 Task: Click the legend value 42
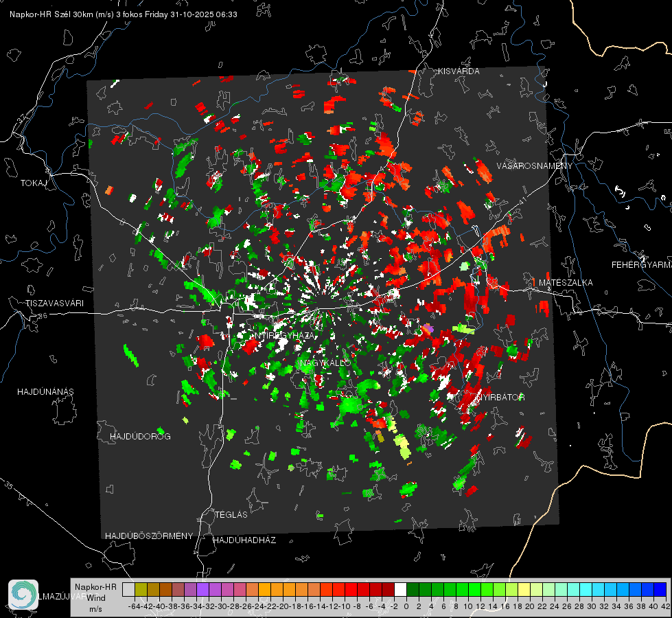pyautogui.click(x=665, y=606)
